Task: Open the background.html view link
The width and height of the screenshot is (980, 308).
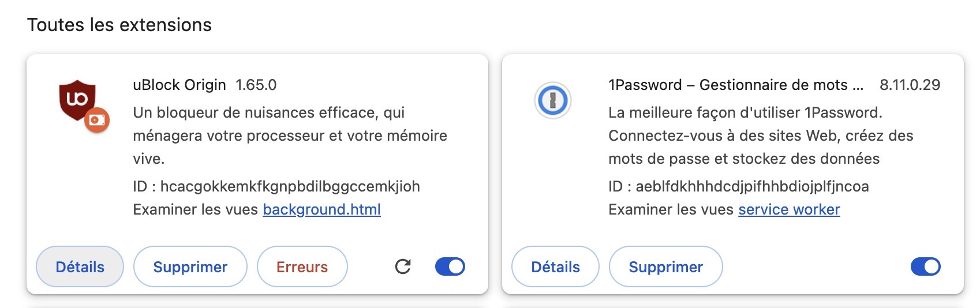Action: click(321, 209)
